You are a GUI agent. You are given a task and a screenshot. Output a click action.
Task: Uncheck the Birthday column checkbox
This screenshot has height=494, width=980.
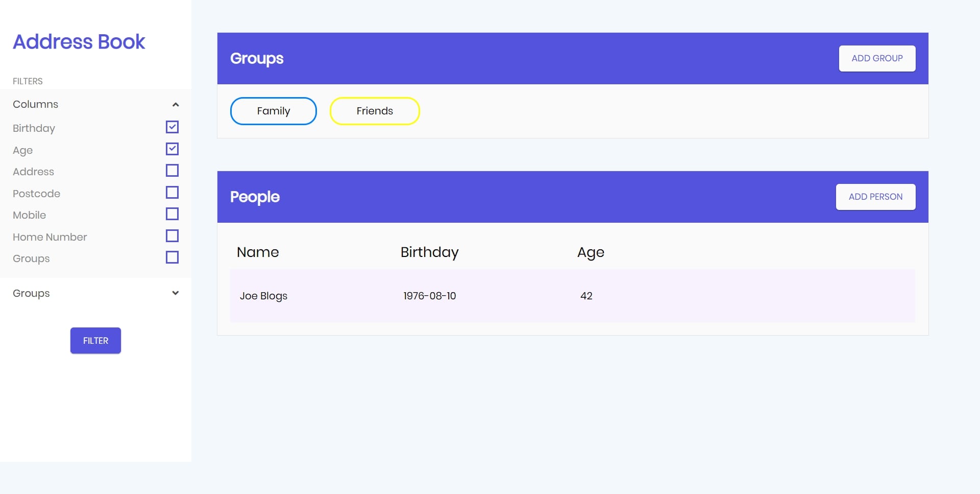pyautogui.click(x=172, y=127)
